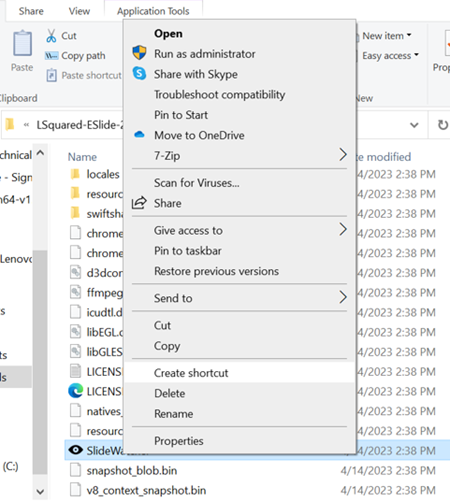Click the Run as administrator shield icon
This screenshot has height=502, width=450.
139,53
